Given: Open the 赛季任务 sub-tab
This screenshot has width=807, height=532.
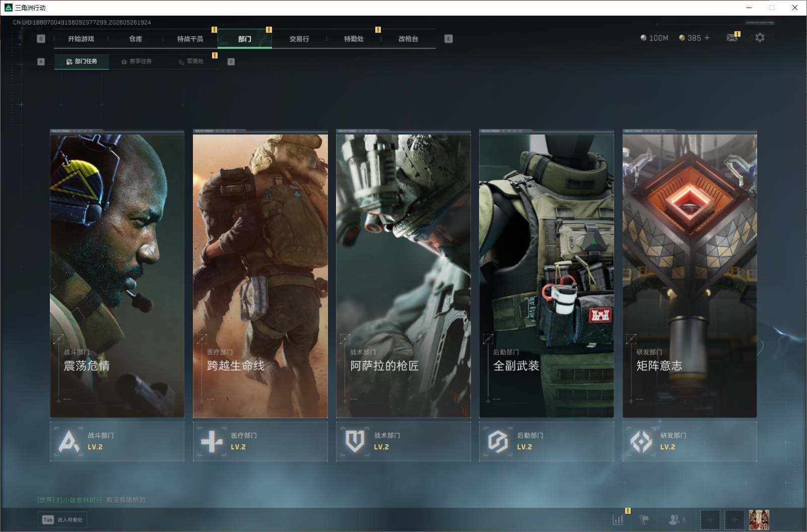Looking at the screenshot, I should point(137,61).
